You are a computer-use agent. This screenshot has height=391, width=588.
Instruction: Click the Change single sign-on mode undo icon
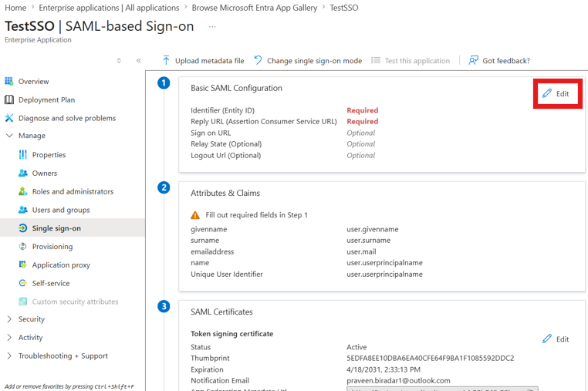(x=258, y=60)
